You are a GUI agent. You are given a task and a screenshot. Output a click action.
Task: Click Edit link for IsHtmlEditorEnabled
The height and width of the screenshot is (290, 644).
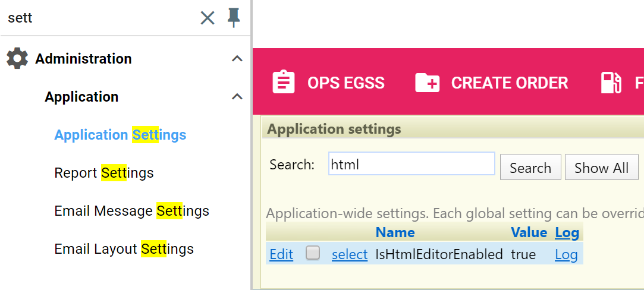(281, 254)
